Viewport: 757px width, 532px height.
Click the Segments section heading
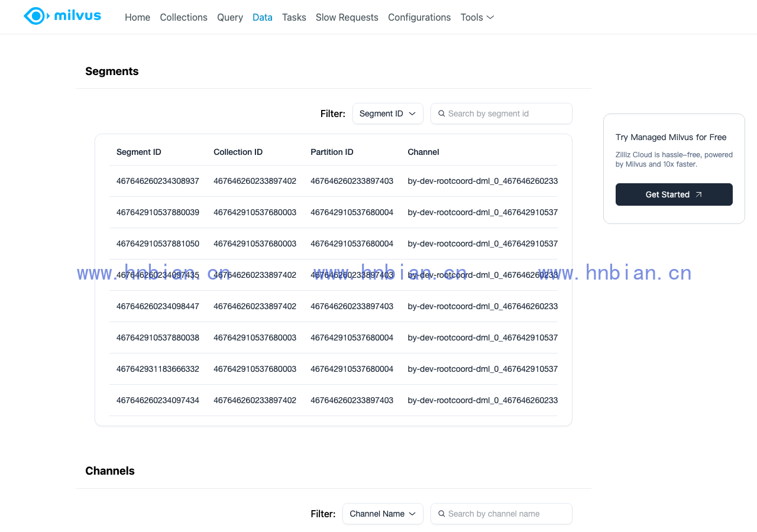click(x=112, y=71)
